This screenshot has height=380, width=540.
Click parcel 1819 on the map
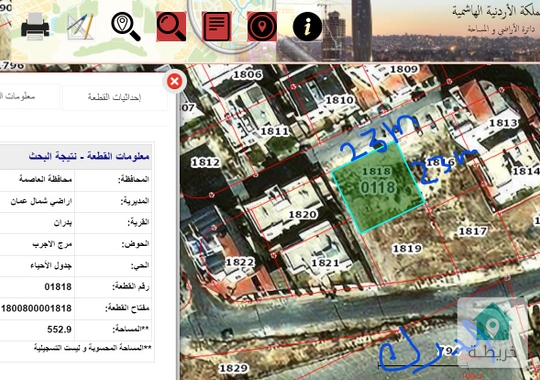tap(407, 248)
